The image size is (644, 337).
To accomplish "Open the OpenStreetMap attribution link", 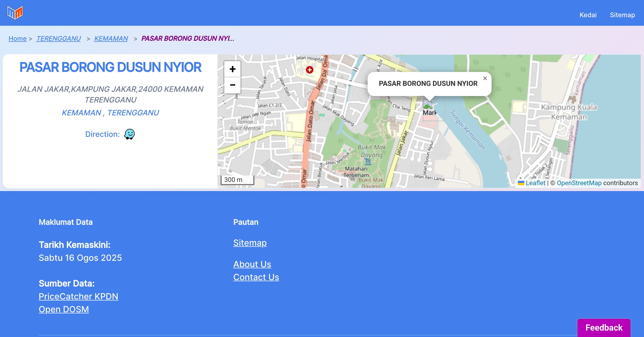I will [579, 183].
